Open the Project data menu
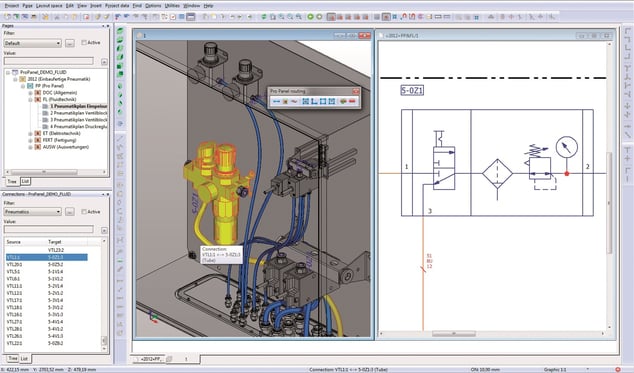634x373 pixels. pos(117,6)
